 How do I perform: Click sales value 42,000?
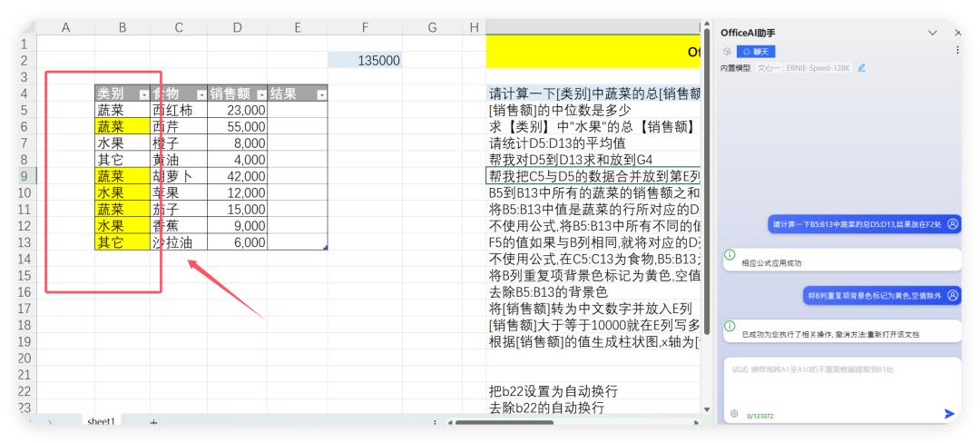click(238, 176)
